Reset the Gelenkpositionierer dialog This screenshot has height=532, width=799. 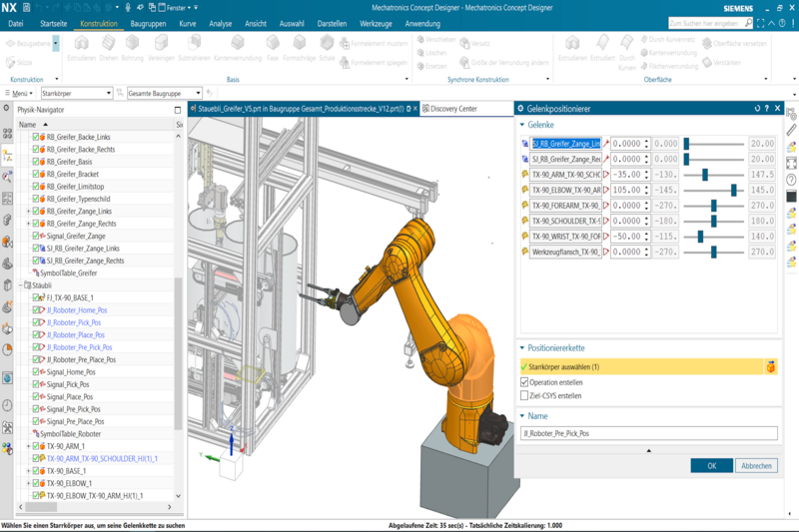pyautogui.click(x=757, y=109)
